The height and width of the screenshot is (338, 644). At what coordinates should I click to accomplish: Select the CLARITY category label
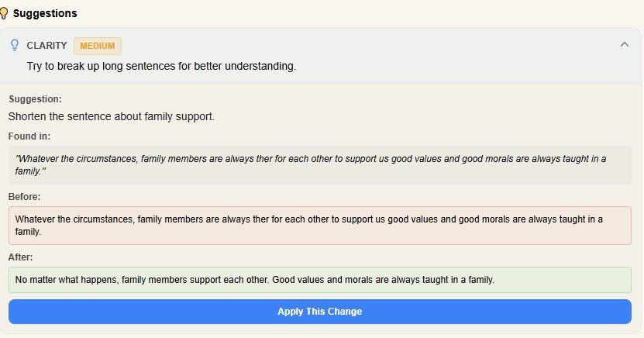click(x=46, y=46)
